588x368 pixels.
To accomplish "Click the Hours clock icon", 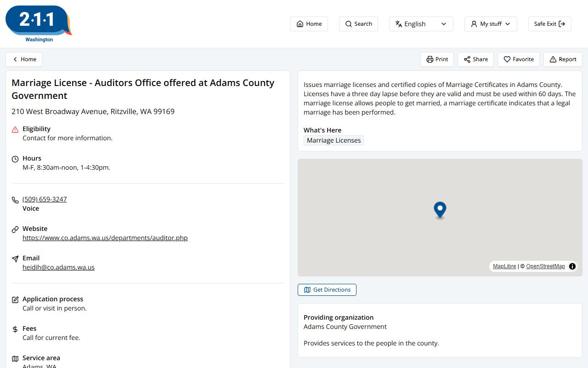I will [x=15, y=159].
